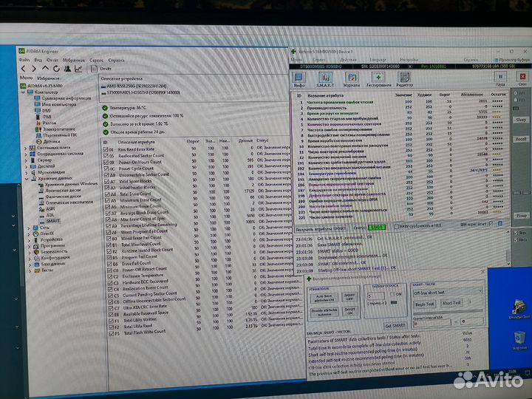The image size is (532, 399).
Task: Click Abort Test button
Action: click(451, 303)
